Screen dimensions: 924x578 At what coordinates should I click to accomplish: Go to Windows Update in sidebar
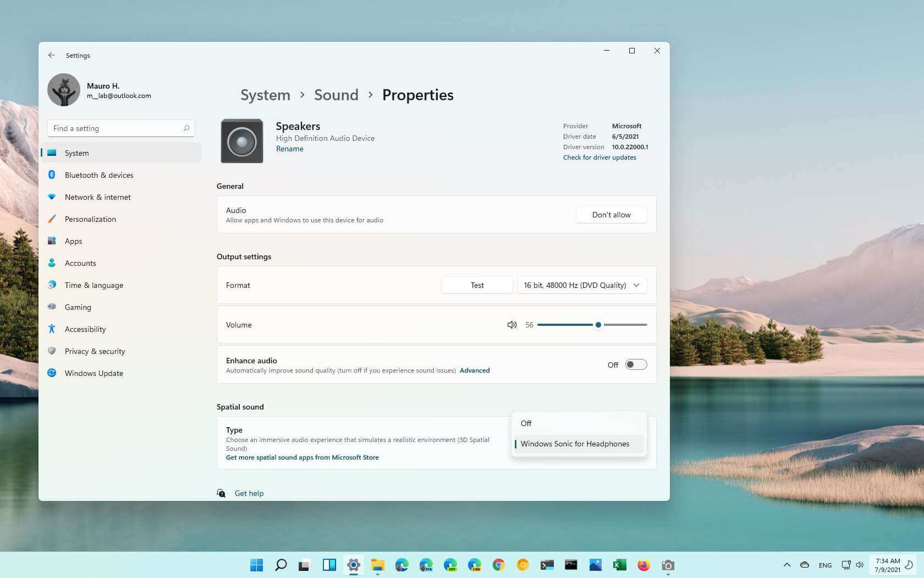(x=94, y=373)
